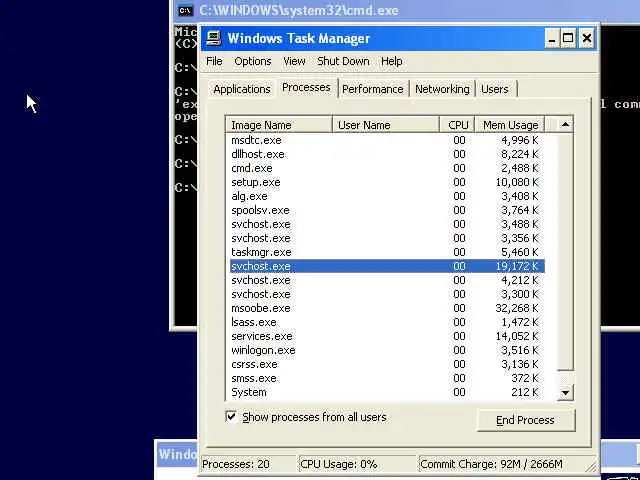Select the taskmgr.exe process
This screenshot has width=640, height=480.
pos(386,252)
